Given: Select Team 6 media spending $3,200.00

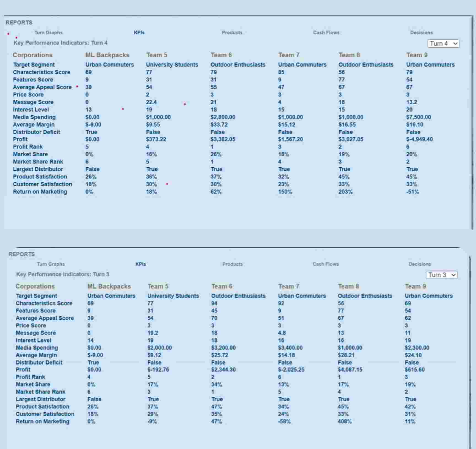Looking at the screenshot, I should tap(223, 348).
